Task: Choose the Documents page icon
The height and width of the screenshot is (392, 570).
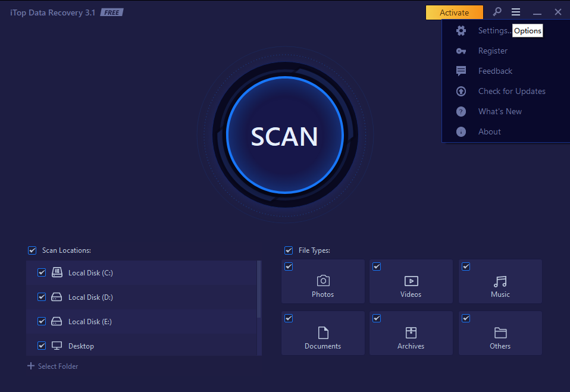Action: [x=323, y=333]
